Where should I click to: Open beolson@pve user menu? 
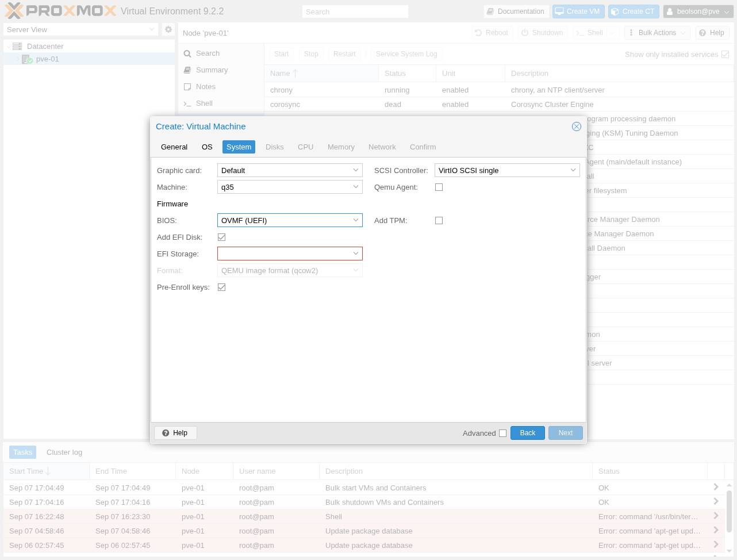(698, 11)
